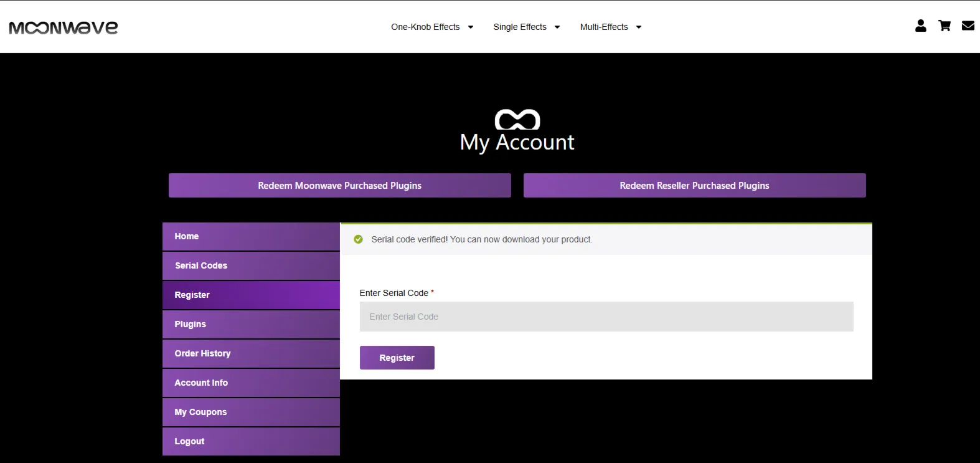
Task: Submit the serial code with Register button
Action: pyautogui.click(x=397, y=358)
